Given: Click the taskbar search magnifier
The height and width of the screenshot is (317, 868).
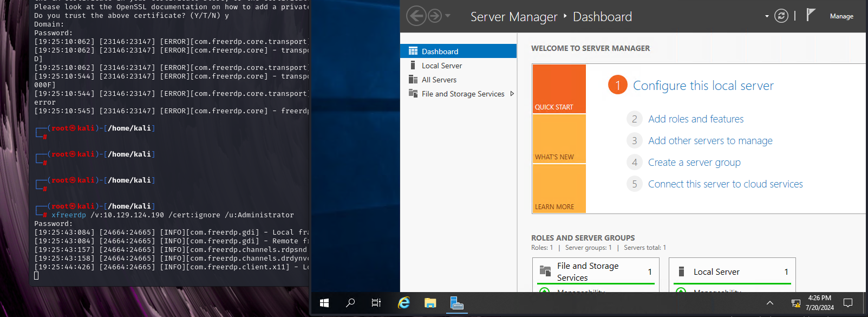Looking at the screenshot, I should 350,303.
